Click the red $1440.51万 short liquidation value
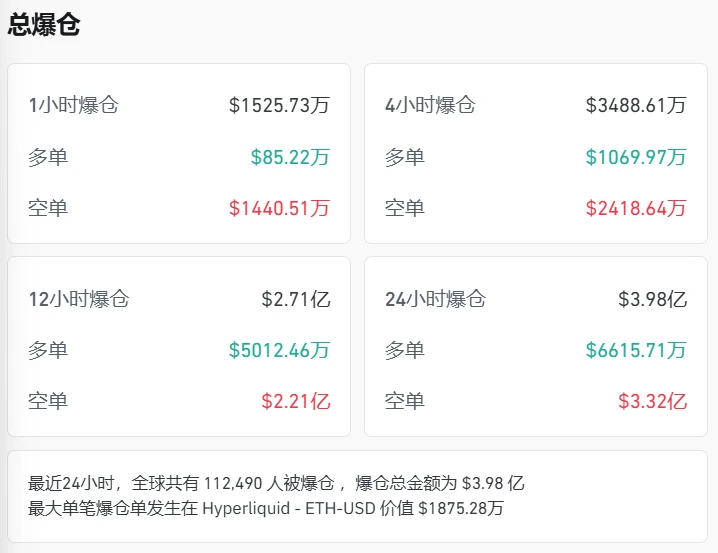718x553 pixels. [279, 208]
